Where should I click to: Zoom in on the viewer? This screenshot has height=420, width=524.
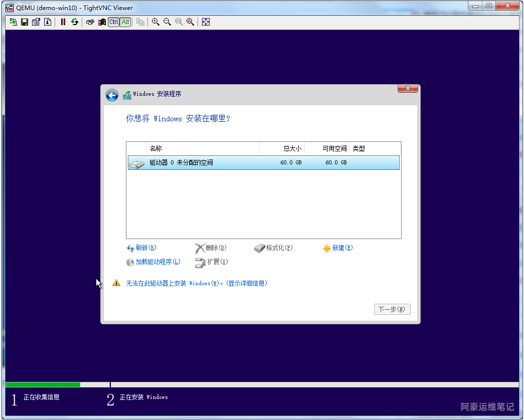tap(155, 22)
